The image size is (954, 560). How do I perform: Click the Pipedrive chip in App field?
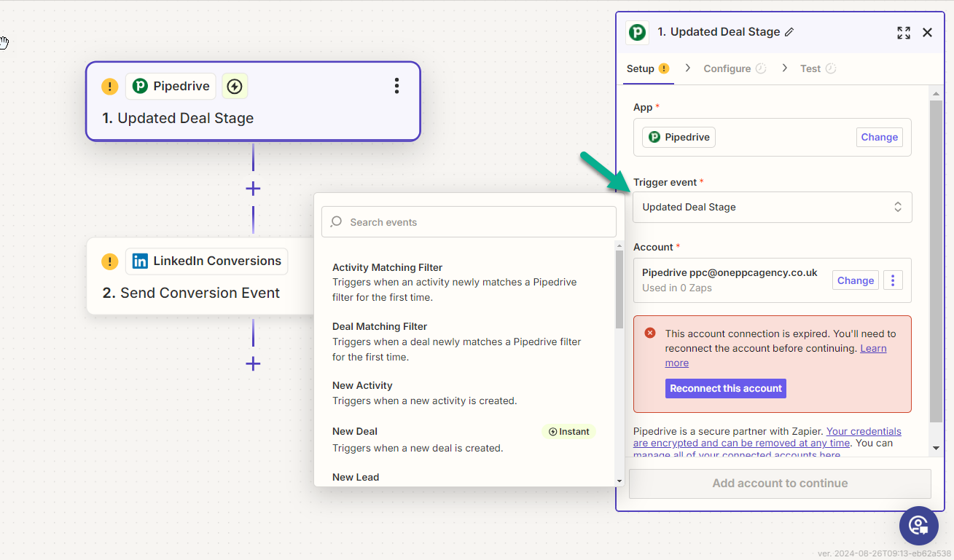point(679,137)
